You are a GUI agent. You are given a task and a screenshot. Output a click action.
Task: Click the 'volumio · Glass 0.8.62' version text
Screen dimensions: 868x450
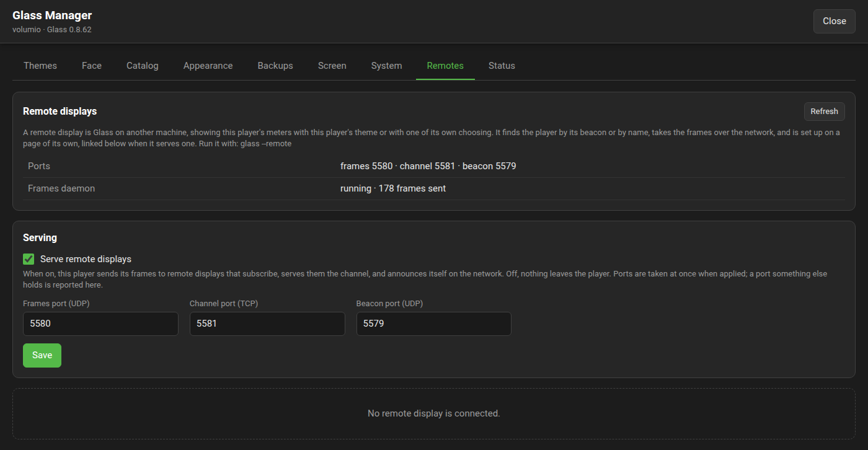coord(52,29)
